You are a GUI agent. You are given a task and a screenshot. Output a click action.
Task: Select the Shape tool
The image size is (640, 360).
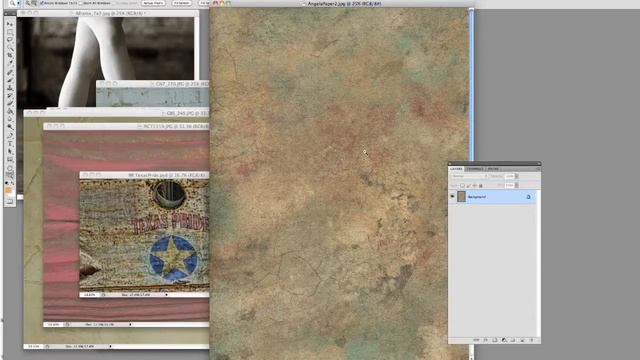9,159
